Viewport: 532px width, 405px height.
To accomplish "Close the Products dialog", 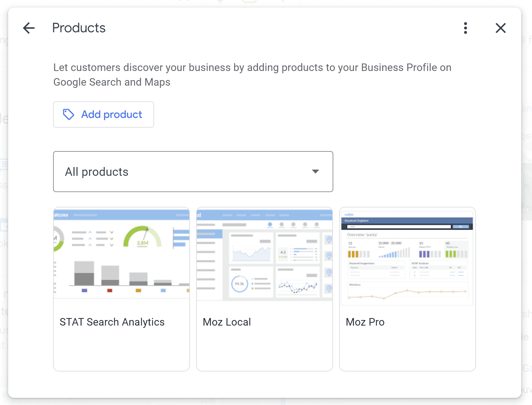I will [500, 28].
